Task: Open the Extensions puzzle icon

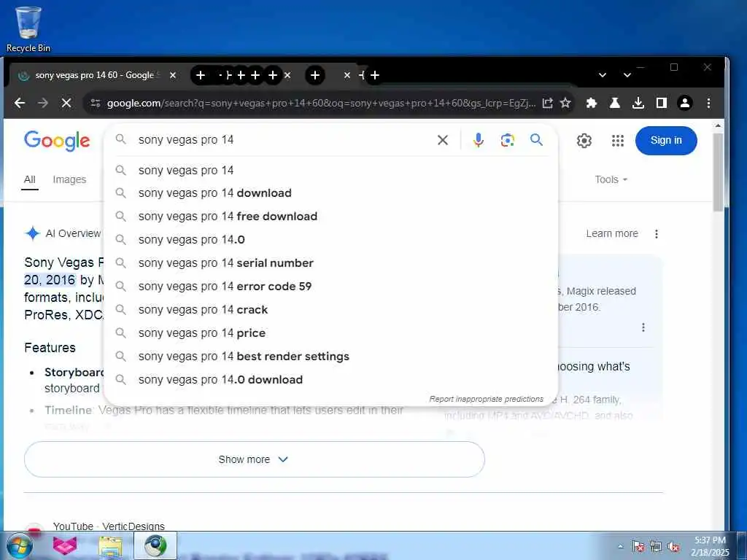Action: pos(591,103)
